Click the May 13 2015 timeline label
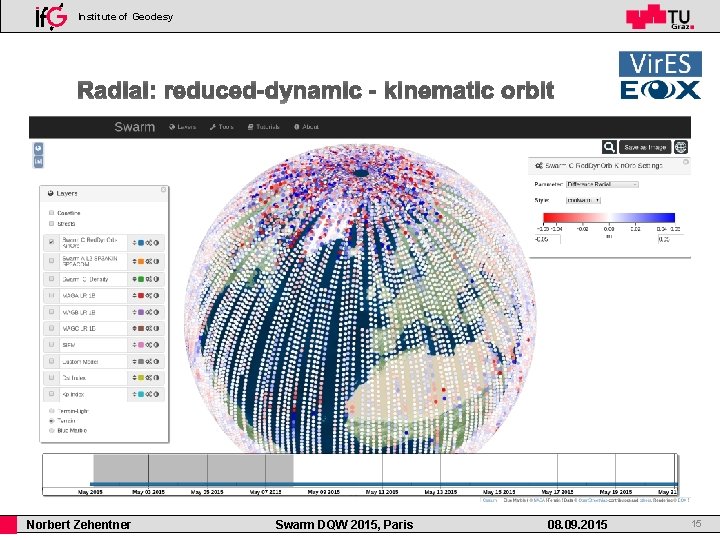The width and height of the screenshot is (720, 540). (440, 492)
